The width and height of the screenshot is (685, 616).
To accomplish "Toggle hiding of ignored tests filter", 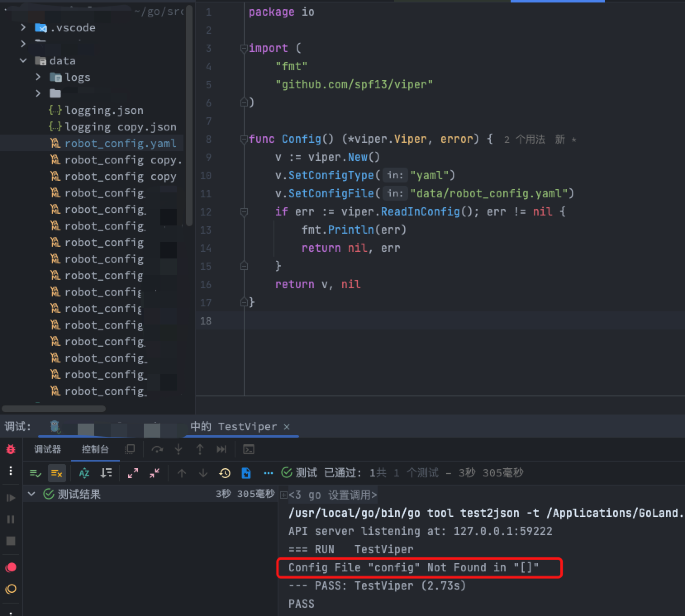I will 57,473.
